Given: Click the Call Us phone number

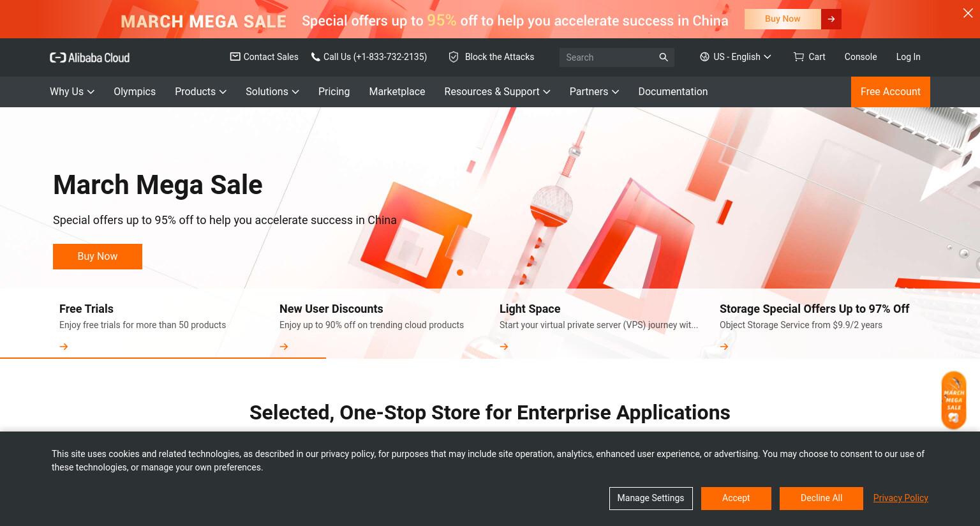Looking at the screenshot, I should (375, 57).
